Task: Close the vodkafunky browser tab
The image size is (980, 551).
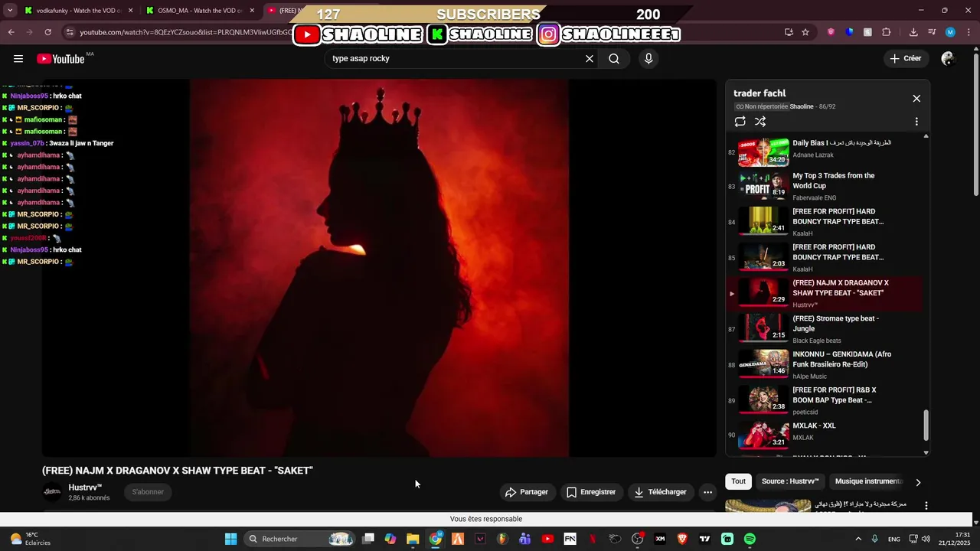Action: tap(130, 11)
